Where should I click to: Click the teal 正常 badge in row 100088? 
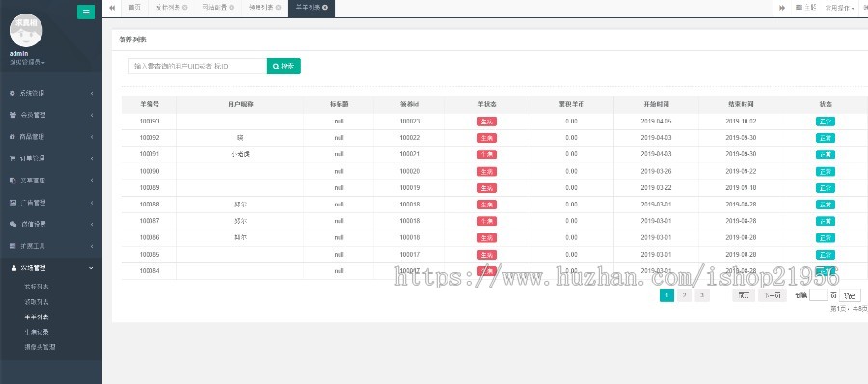(x=826, y=205)
